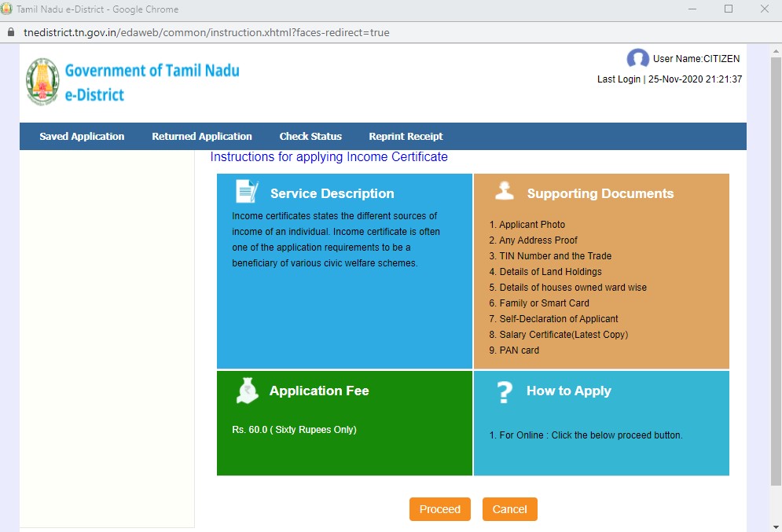Click the Proceed button

tap(439, 508)
